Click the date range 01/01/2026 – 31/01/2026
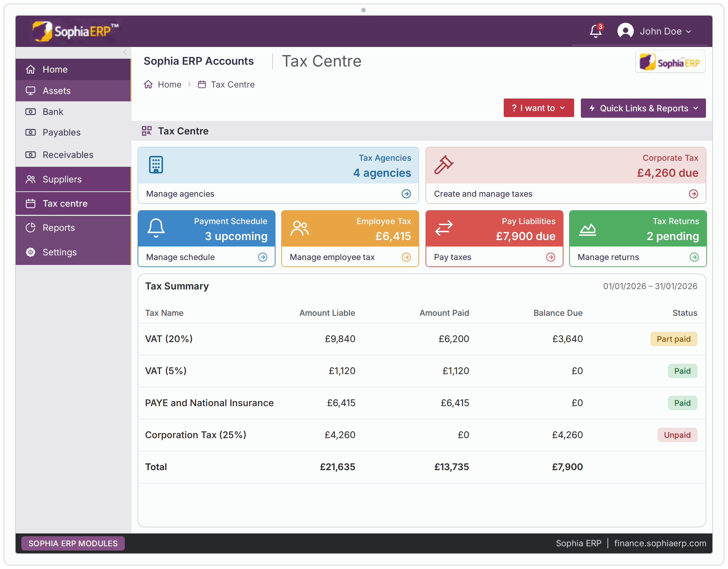This screenshot has width=728, height=569. tap(650, 286)
